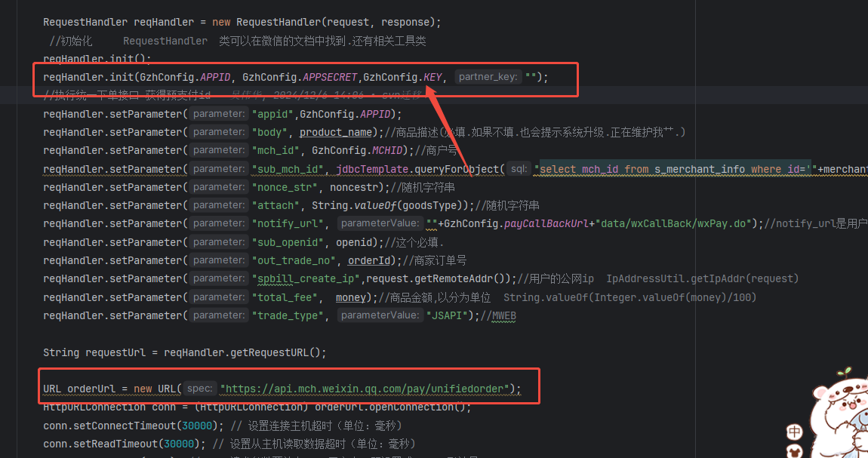Image resolution: width=868 pixels, height=458 pixels.
Task: Click the spec: inlay hint
Action: (199, 389)
